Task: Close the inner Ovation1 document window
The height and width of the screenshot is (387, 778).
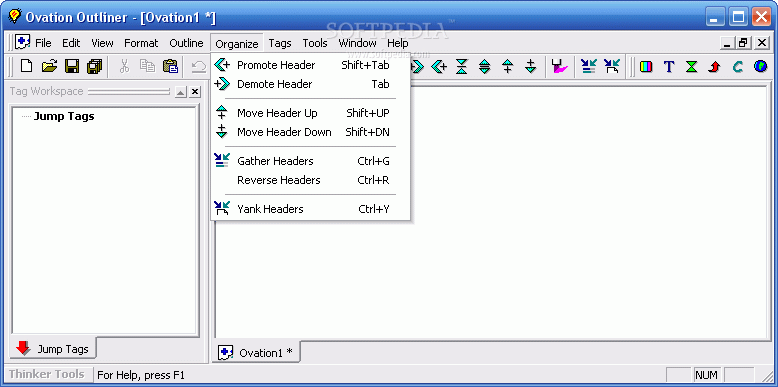Action: pos(762,43)
